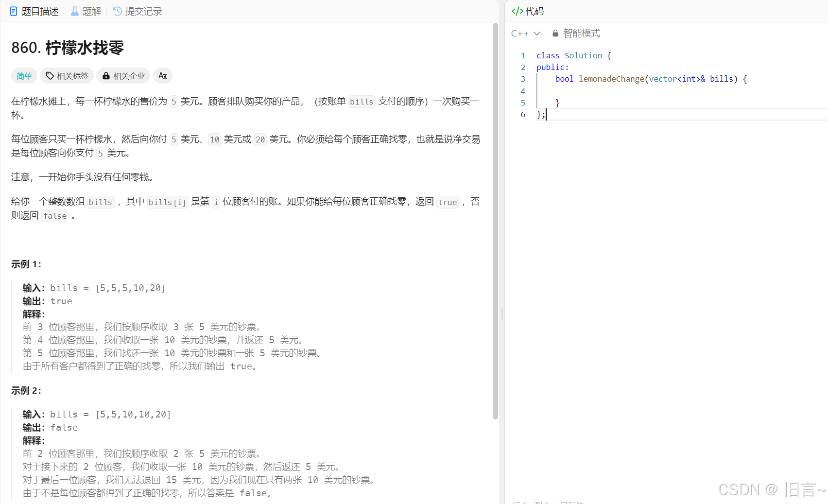The width and height of the screenshot is (828, 504).
Task: Open the 提交记录 tab
Action: (143, 11)
